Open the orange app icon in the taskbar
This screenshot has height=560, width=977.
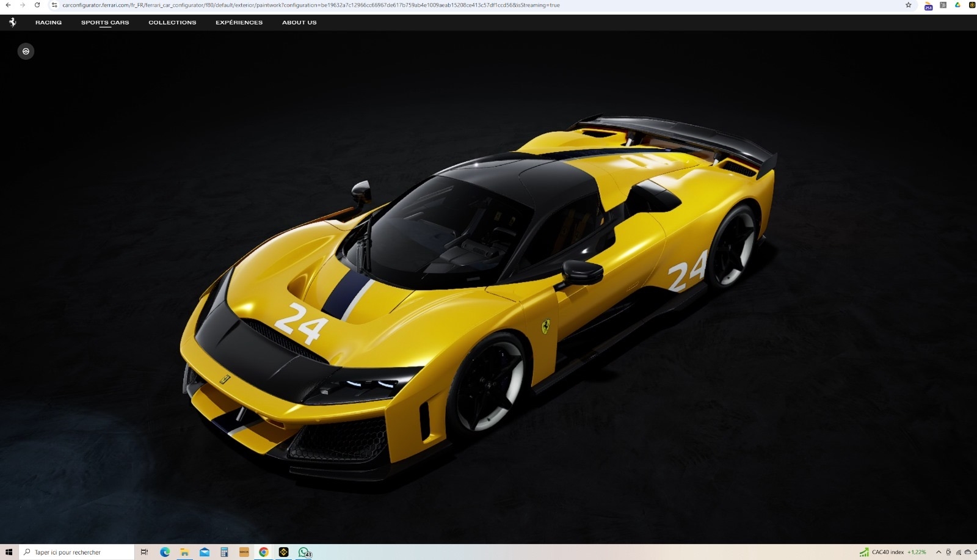click(244, 552)
